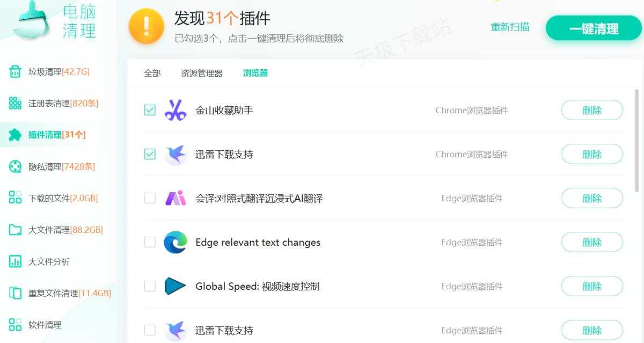Screen dimensions: 644x343
Task: Click the 重新扫描 link
Action: click(510, 27)
